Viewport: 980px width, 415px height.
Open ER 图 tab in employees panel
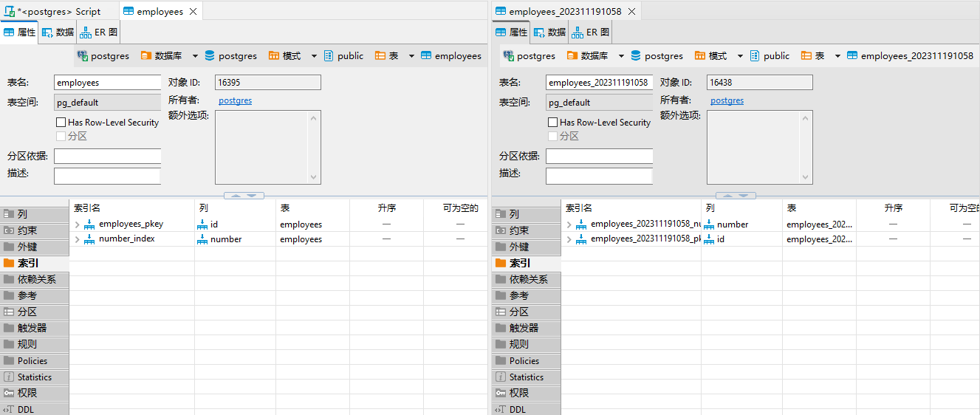97,32
